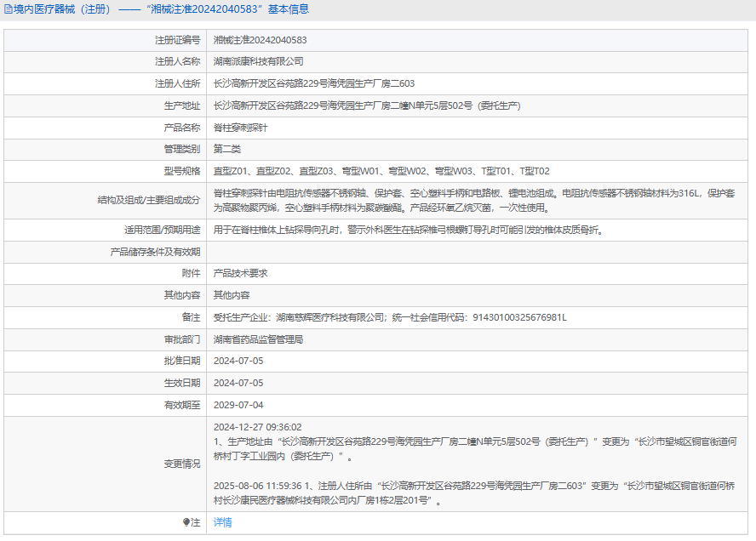Click the 产品名称 row label
Screen dimensions: 756x541
pos(182,128)
